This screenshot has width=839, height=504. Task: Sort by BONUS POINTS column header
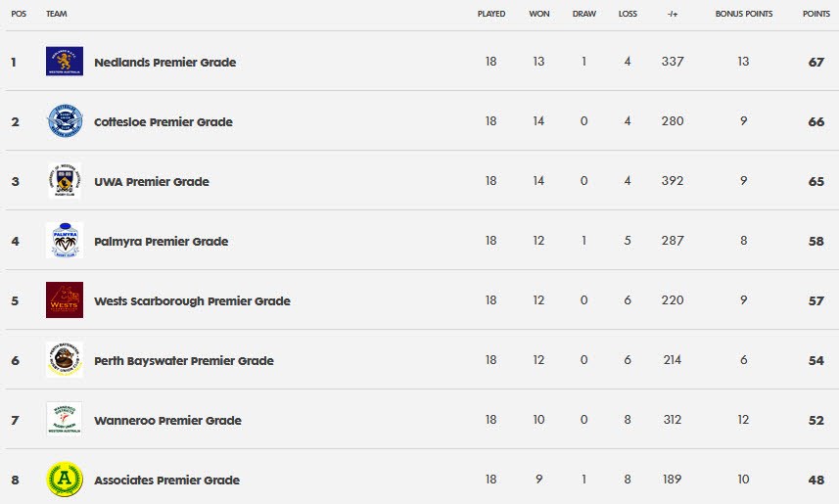click(x=744, y=14)
